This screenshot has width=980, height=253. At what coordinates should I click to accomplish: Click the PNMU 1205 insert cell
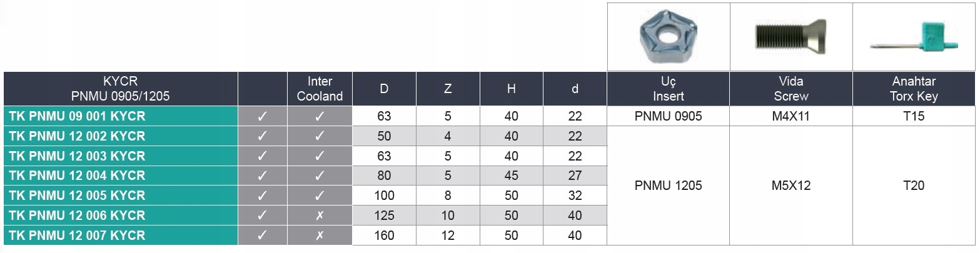(x=669, y=186)
